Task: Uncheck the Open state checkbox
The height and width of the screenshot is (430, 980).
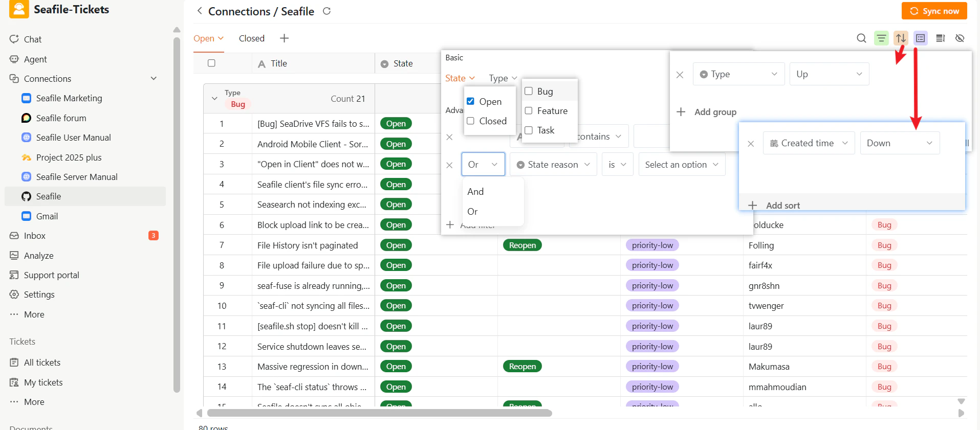Action: [470, 101]
